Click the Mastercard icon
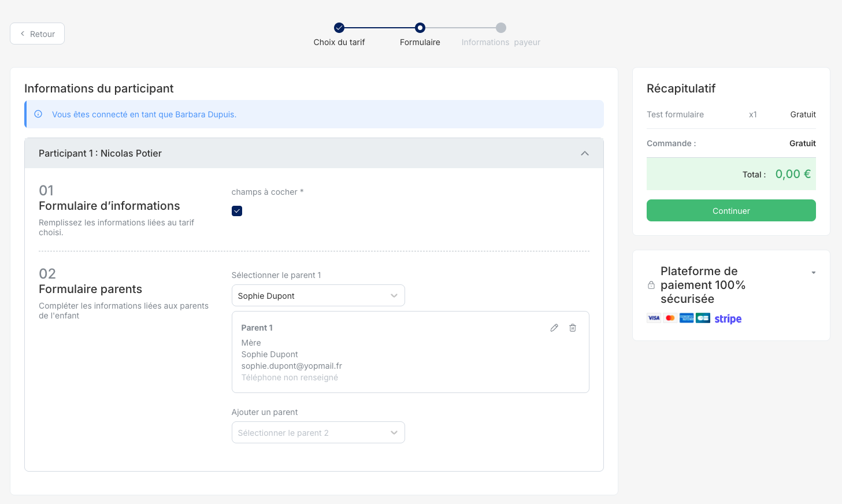This screenshot has width=842, height=504. click(x=670, y=318)
